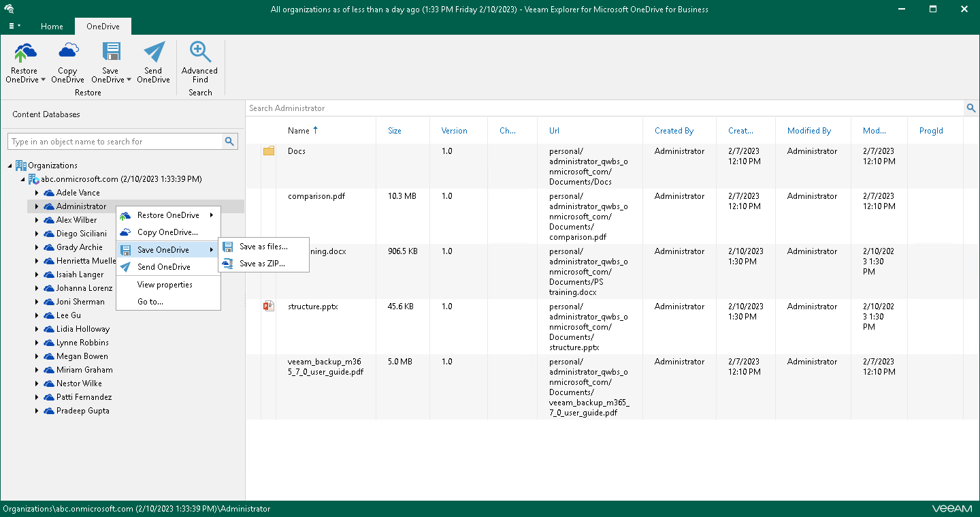Viewport: 980px width, 517px height.
Task: Click the Veeam application icon in title bar
Action: [x=10, y=10]
